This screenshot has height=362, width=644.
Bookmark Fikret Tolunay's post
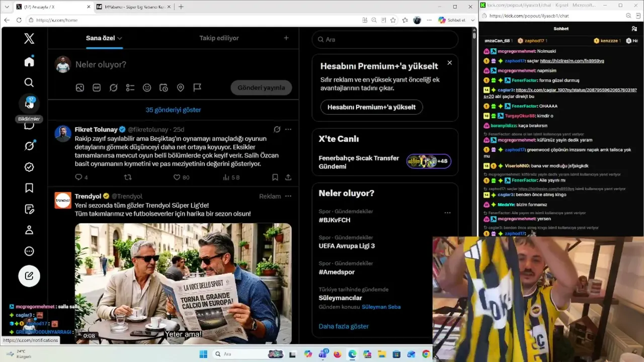(x=275, y=177)
